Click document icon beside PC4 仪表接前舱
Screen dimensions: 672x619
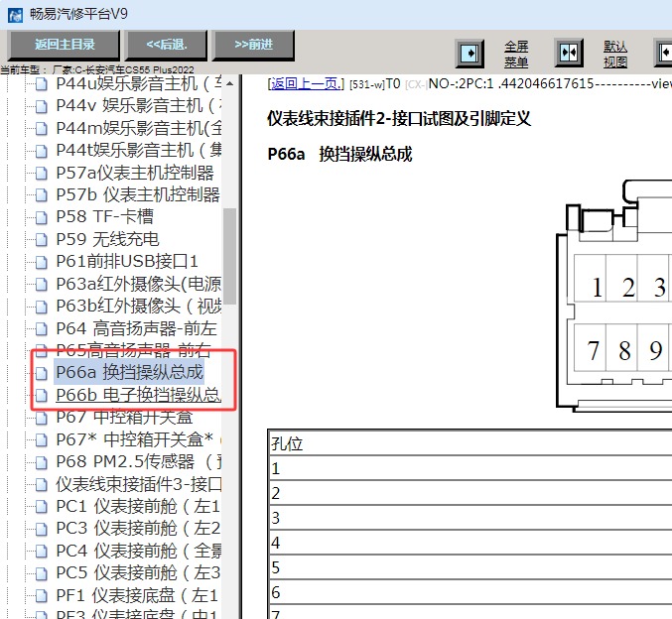pos(41,552)
